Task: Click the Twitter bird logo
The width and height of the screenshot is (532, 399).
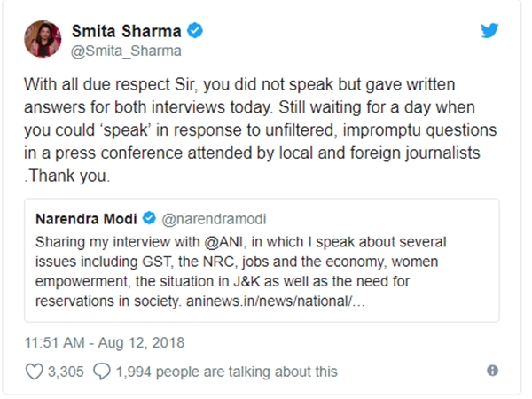Action: click(489, 32)
